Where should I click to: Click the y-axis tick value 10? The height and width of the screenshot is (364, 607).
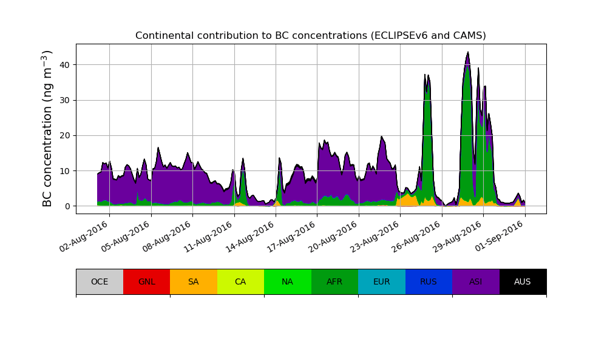point(65,171)
